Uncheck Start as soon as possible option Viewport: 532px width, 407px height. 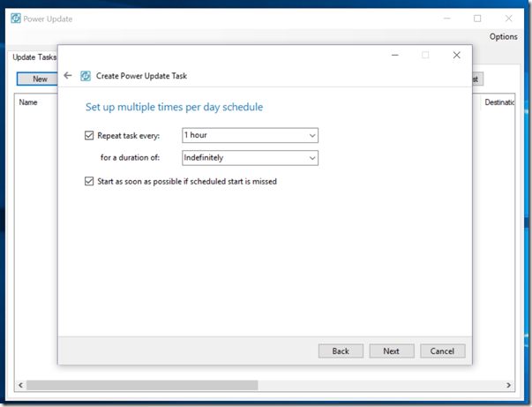89,181
